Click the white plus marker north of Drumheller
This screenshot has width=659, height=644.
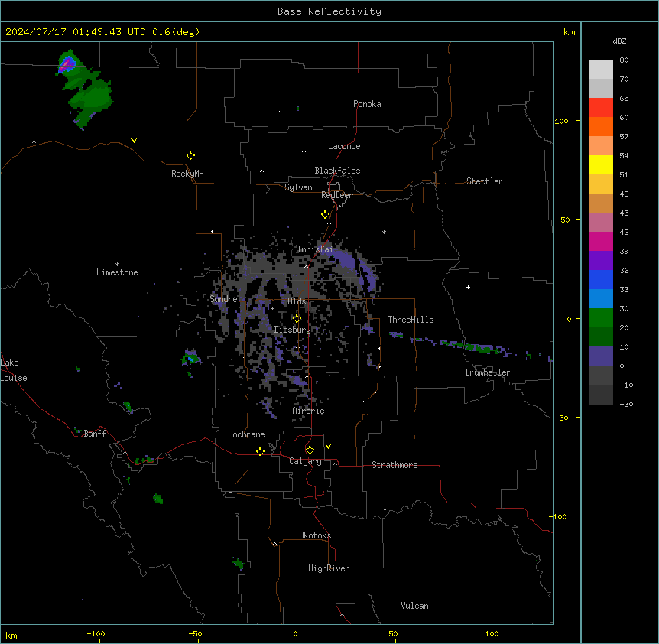[x=468, y=287]
